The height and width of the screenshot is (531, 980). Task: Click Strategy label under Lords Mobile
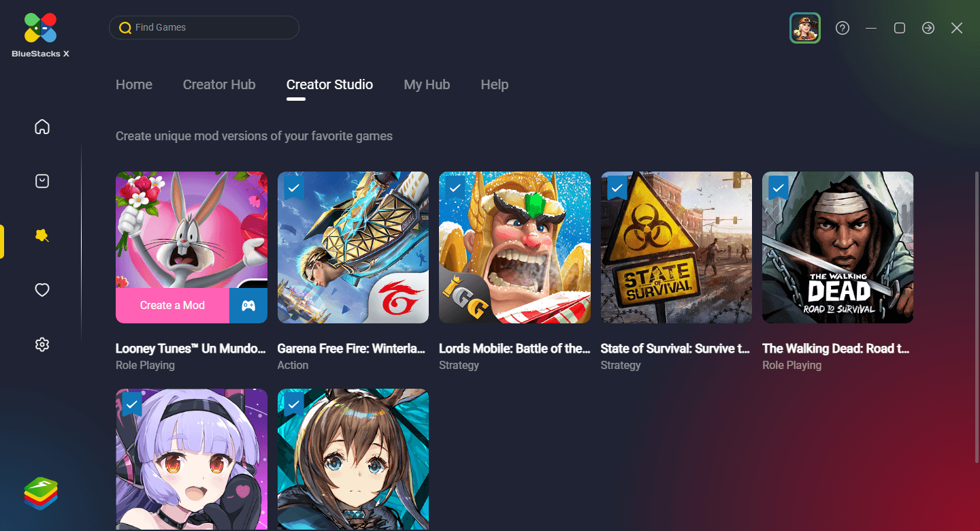(459, 366)
